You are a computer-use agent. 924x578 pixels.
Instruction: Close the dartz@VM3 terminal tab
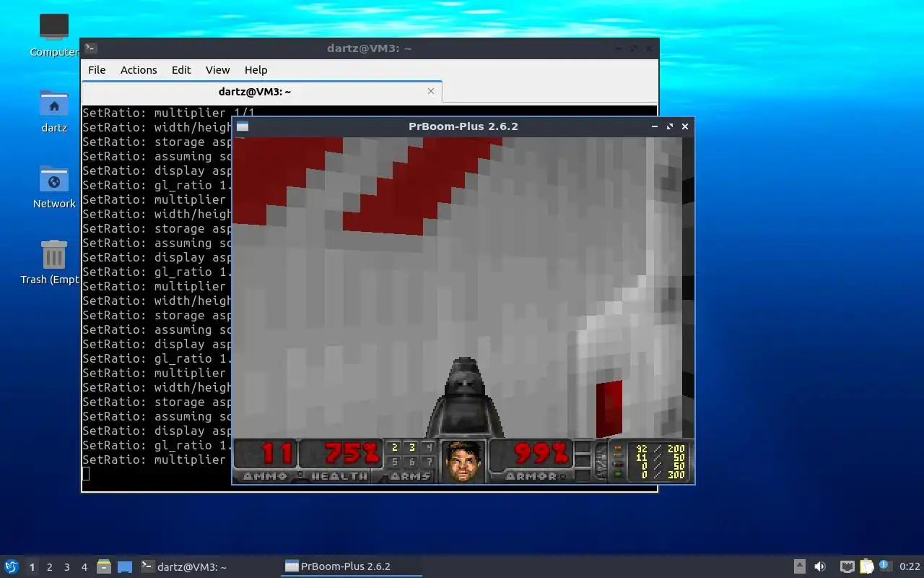point(431,91)
